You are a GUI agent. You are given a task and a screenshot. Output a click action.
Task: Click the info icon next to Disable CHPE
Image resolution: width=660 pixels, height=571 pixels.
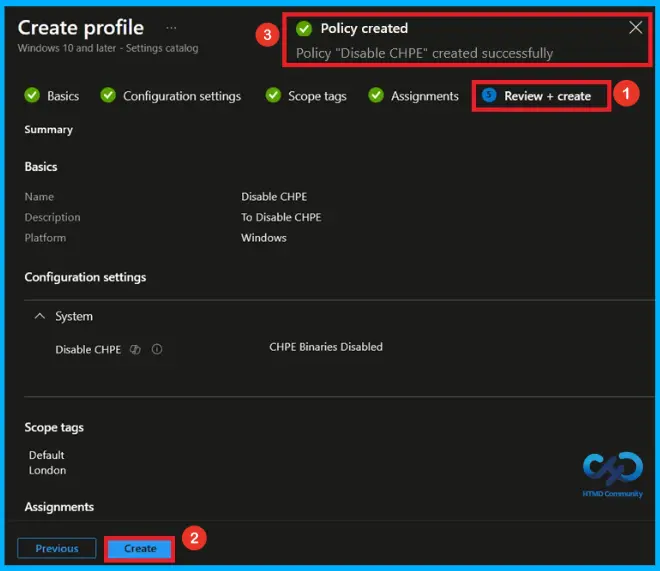point(157,349)
